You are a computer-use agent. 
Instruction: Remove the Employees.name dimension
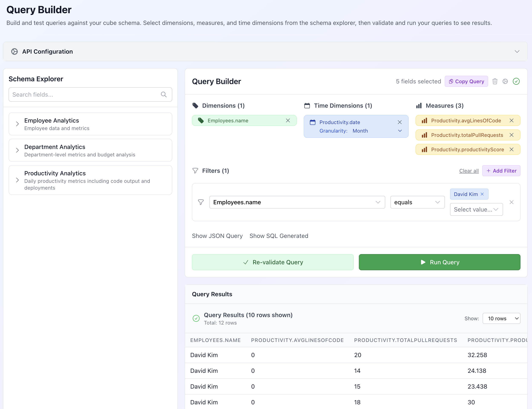288,120
